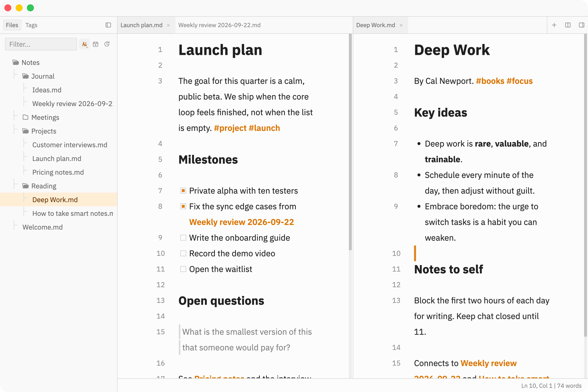Click the #project tag
Image resolution: width=588 pixels, height=392 pixels.
coord(230,128)
